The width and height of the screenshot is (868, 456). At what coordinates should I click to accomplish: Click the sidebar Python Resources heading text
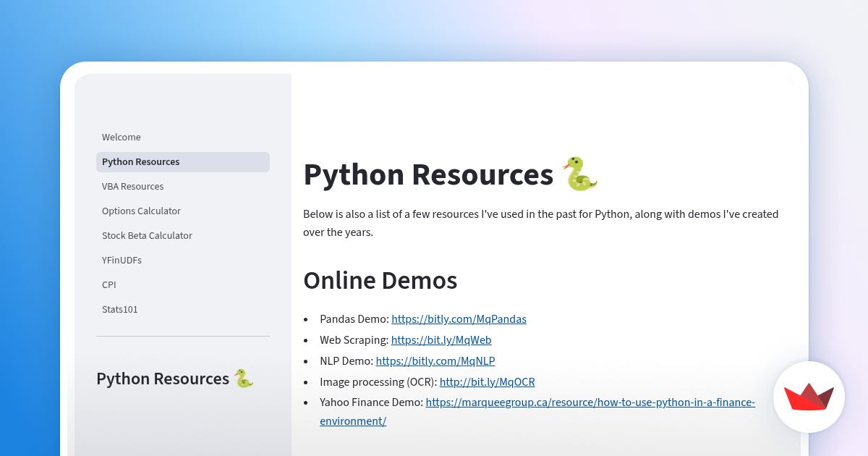(163, 379)
